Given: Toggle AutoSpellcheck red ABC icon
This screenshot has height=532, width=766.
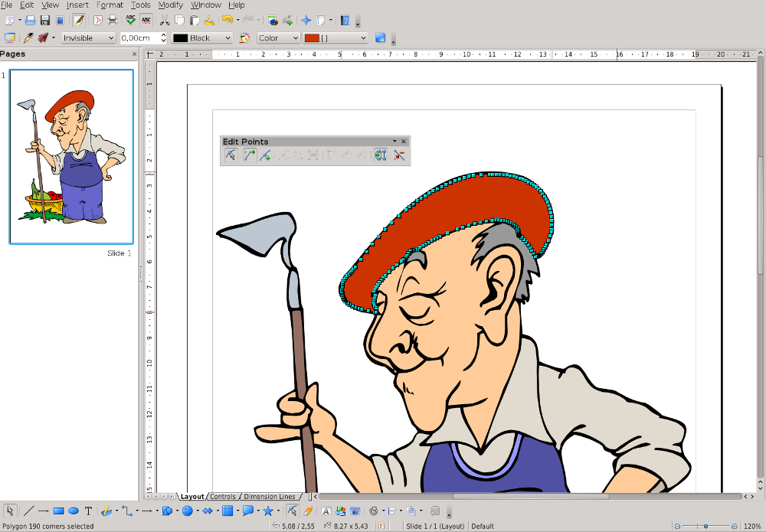Looking at the screenshot, I should click(x=146, y=21).
